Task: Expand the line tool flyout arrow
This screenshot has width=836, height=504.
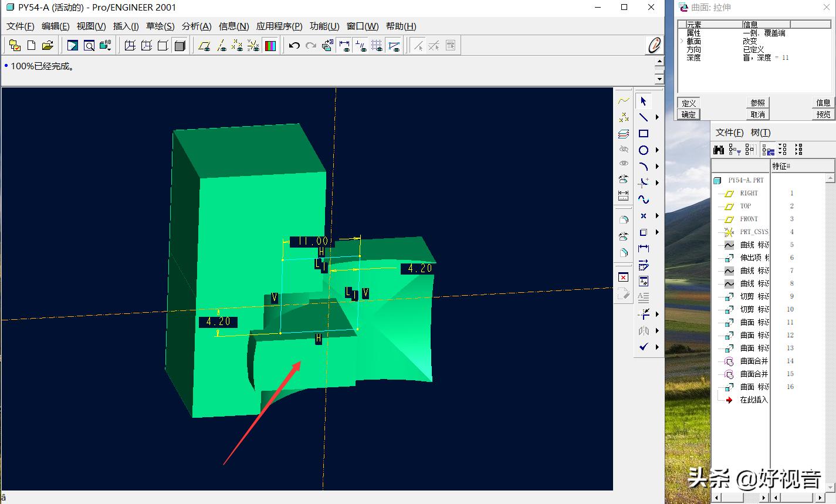Action: click(657, 117)
